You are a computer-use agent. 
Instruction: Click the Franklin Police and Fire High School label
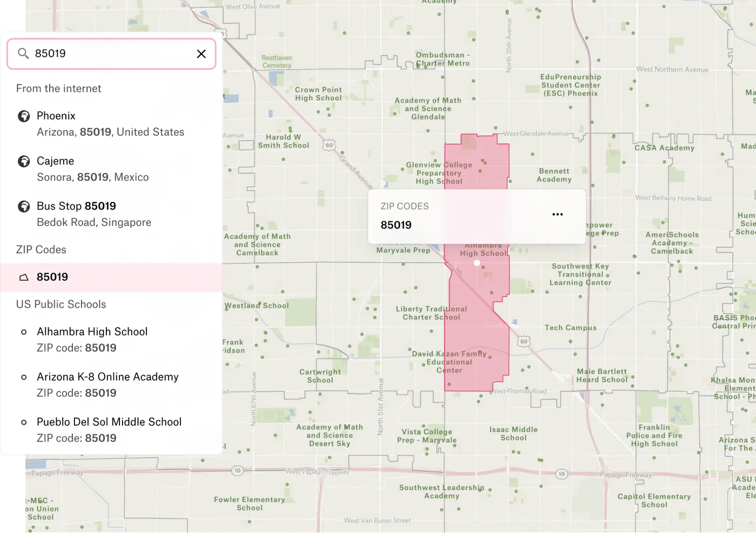[x=654, y=435]
